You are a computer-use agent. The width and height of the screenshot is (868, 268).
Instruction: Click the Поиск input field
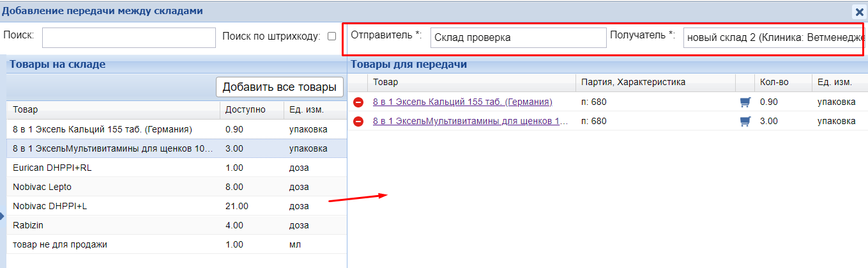128,38
